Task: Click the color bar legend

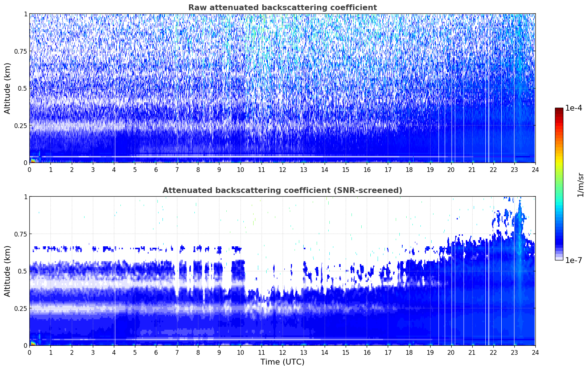Action: [x=559, y=184]
